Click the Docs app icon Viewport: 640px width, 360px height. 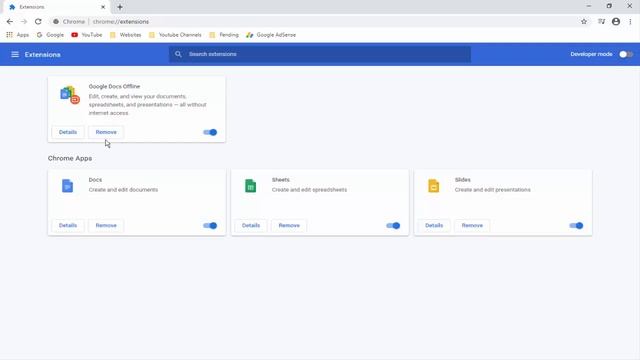pyautogui.click(x=67, y=186)
